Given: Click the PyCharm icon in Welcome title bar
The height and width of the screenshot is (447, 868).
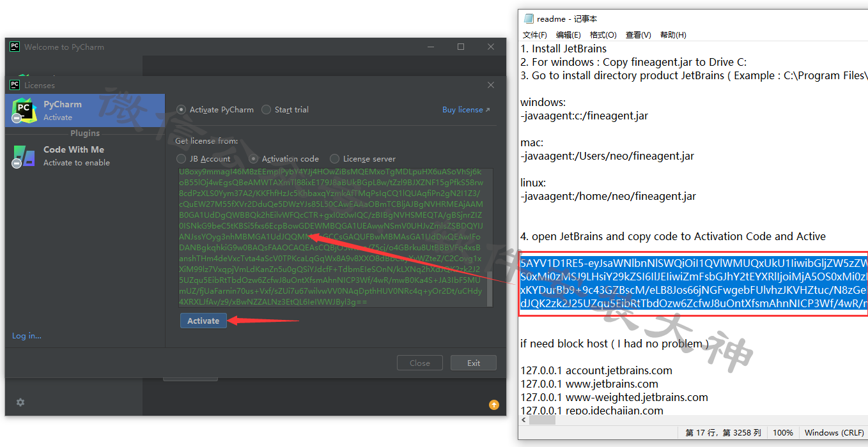Looking at the screenshot, I should (15, 47).
